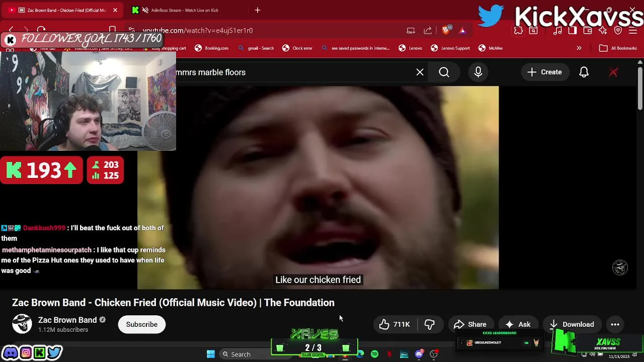Open Brave Rewards triangle icon
This screenshot has height=362, width=644.
(x=462, y=30)
